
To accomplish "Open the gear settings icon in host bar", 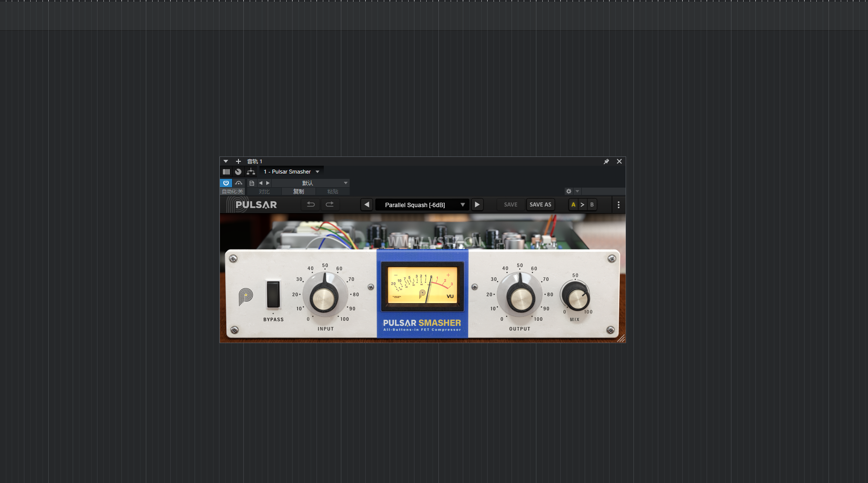I will (x=569, y=192).
